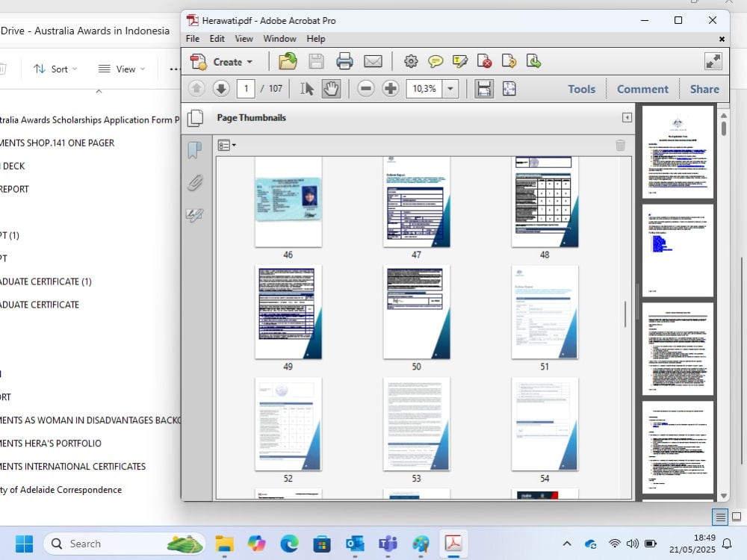Open the Tools pane

tap(581, 89)
